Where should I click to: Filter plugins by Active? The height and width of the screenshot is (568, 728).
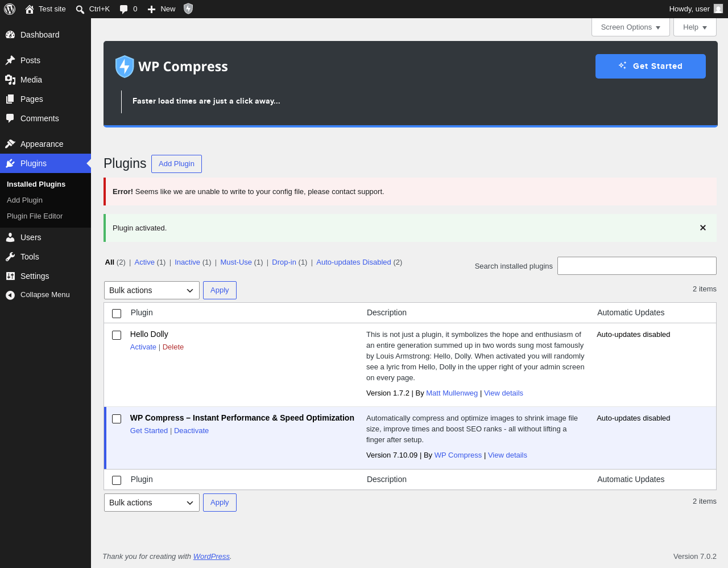click(x=144, y=262)
